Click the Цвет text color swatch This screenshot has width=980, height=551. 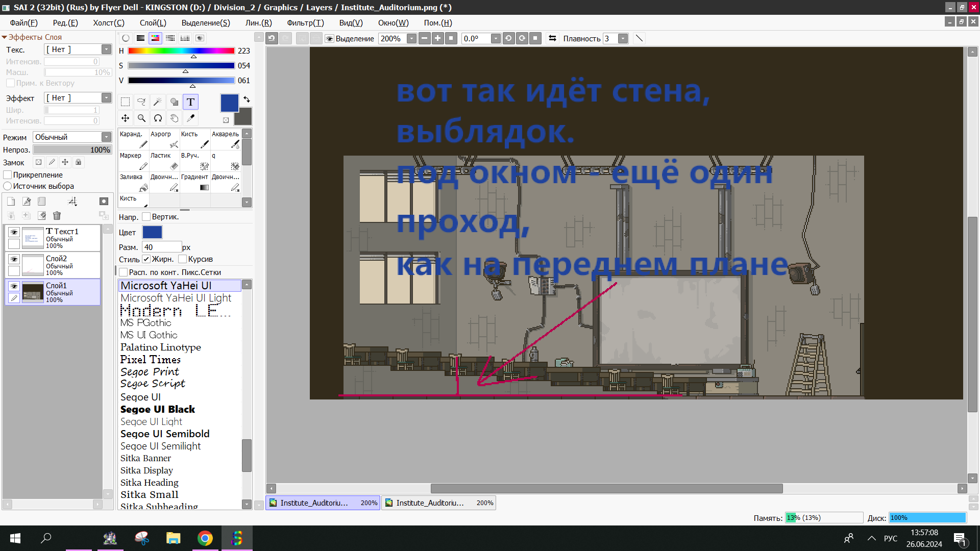152,233
